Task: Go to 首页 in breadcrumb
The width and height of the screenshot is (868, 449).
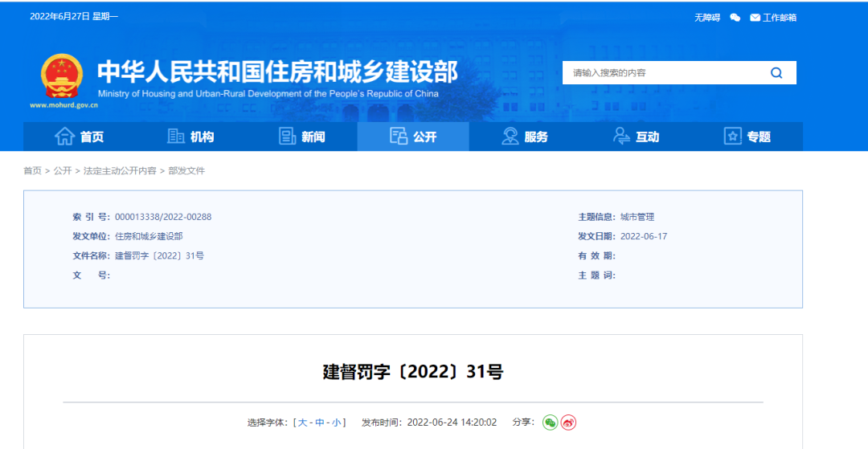Action: click(32, 171)
